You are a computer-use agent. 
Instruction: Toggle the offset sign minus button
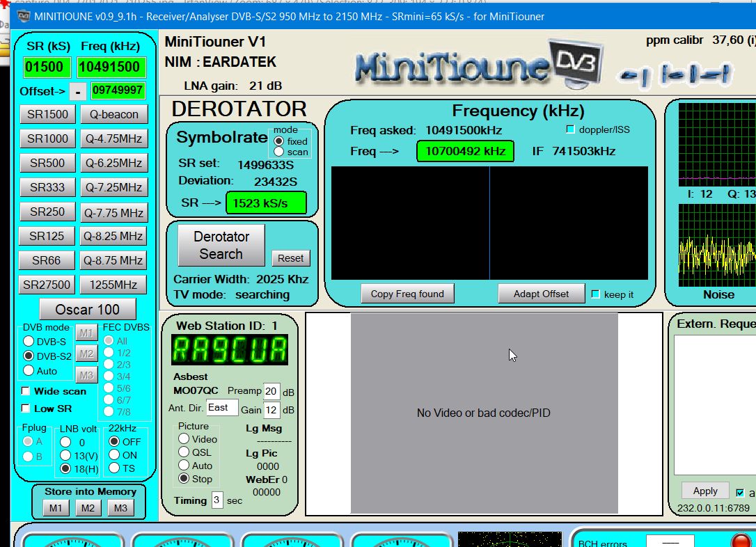click(x=78, y=90)
